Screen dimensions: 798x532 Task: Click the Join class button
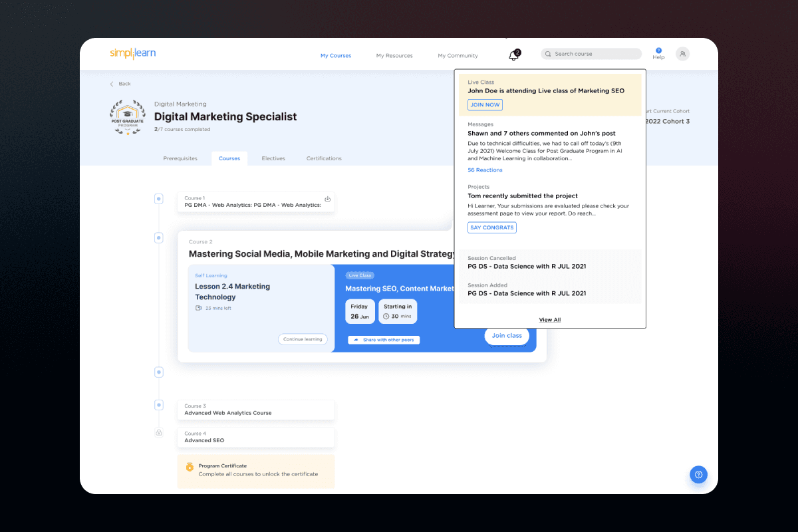507,336
